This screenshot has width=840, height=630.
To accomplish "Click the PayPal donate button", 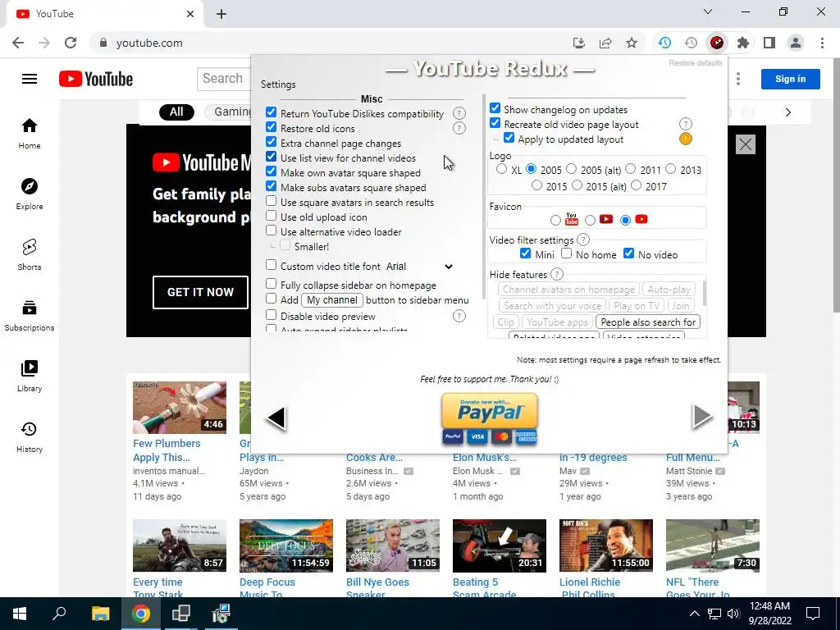I will (x=490, y=418).
